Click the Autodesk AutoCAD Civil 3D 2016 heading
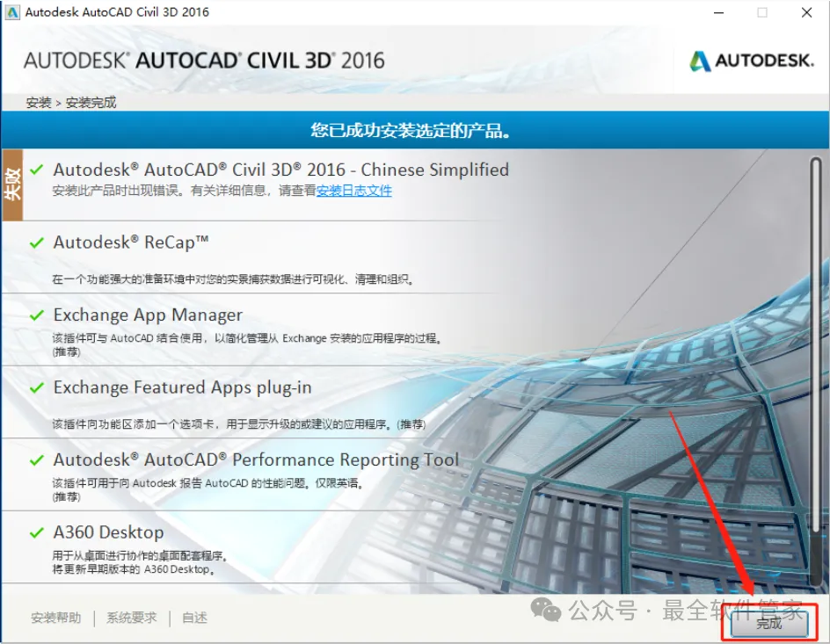 point(204,61)
